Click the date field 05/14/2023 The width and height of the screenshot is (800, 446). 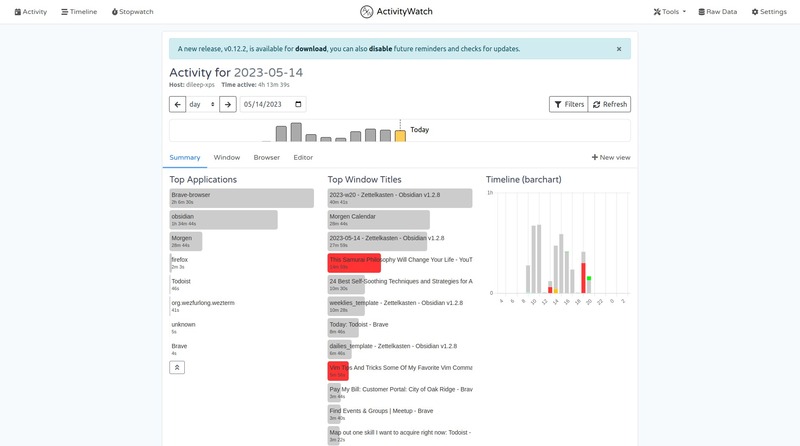coord(273,104)
